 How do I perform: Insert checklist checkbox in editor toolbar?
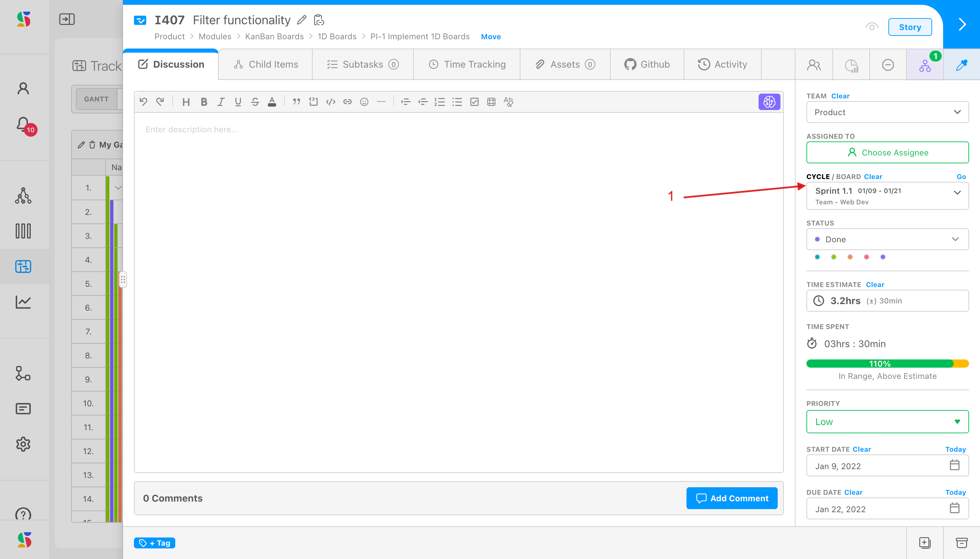(474, 102)
